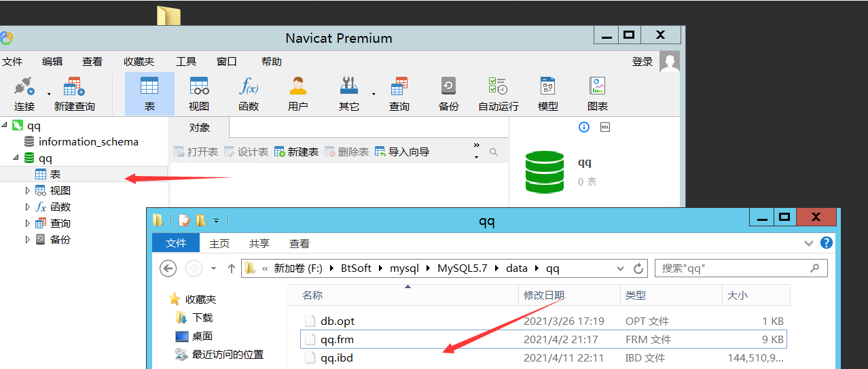Show the info (i) panel icon
The image size is (868, 369).
583,127
